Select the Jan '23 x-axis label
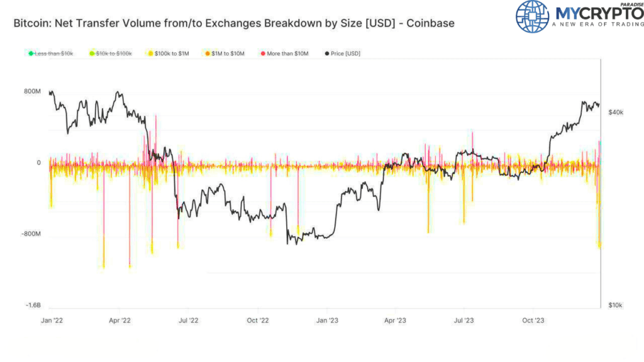This screenshot has width=644, height=362. pos(327,321)
